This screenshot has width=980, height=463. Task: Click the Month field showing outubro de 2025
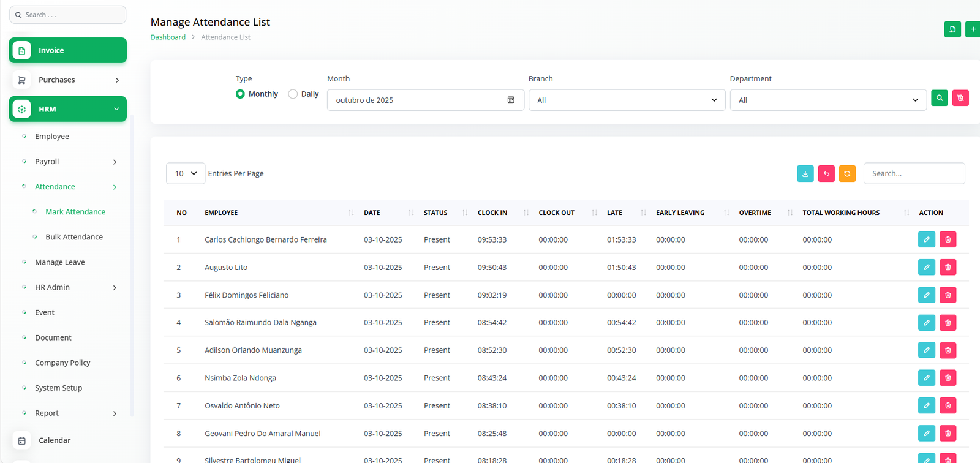coord(426,100)
